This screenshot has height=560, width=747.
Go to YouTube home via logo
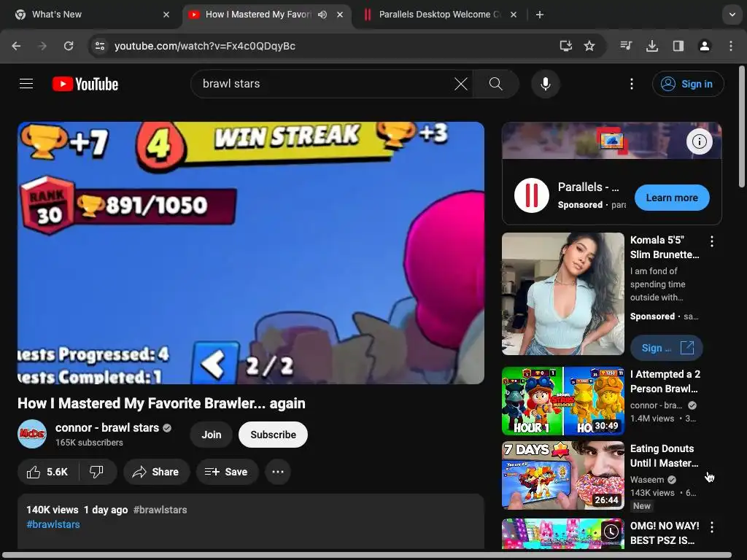point(85,84)
